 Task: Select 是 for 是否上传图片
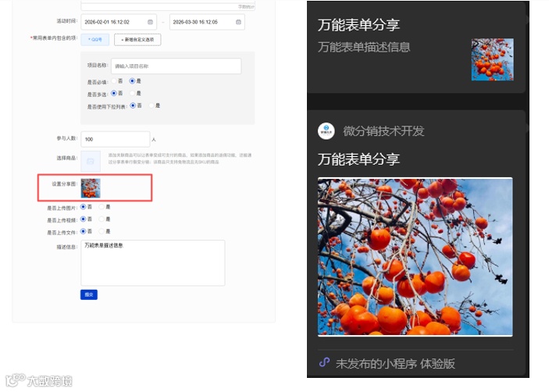(x=102, y=207)
